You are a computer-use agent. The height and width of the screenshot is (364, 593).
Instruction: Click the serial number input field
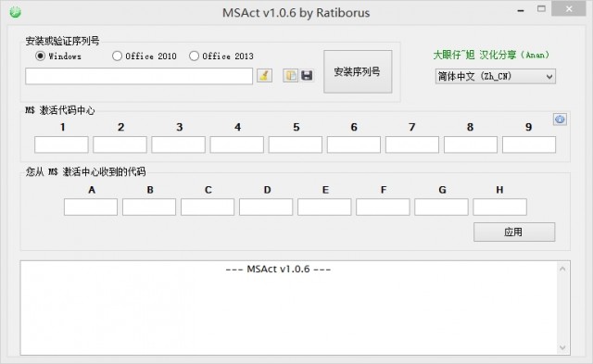[139, 76]
